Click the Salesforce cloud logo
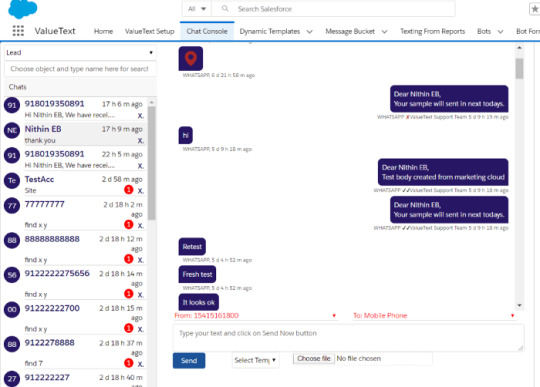Image resolution: width=540 pixels, height=387 pixels. [23, 9]
